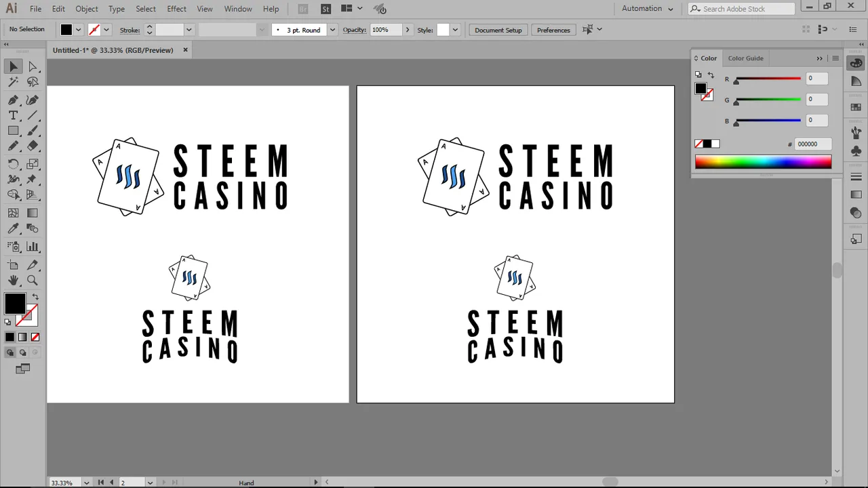Open stroke color dropdown in control bar
868x488 pixels.
106,30
